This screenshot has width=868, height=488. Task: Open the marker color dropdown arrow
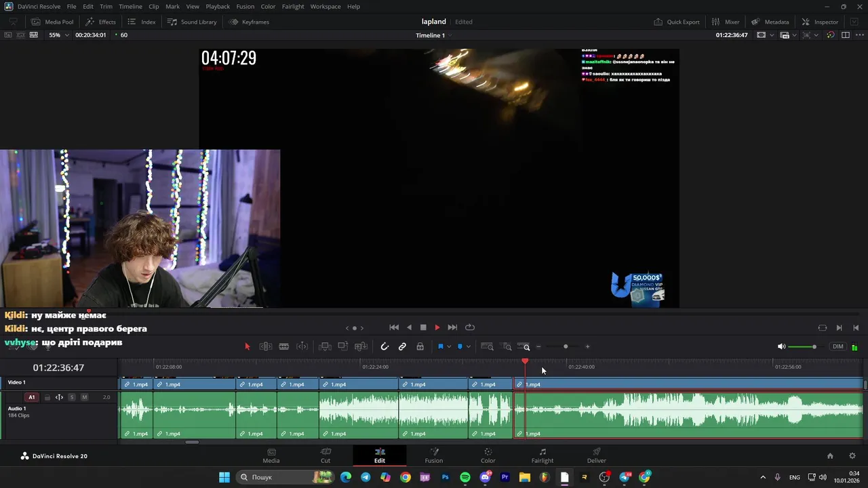pos(469,346)
